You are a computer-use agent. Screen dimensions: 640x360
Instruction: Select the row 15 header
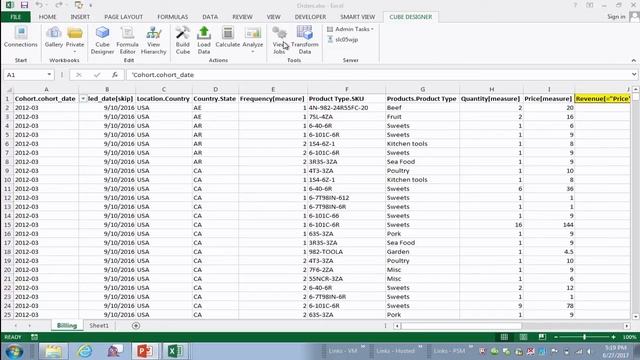point(7,224)
